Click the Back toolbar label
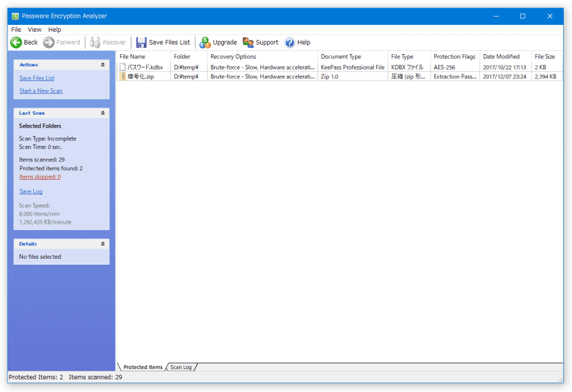The width and height of the screenshot is (572, 392). 31,42
